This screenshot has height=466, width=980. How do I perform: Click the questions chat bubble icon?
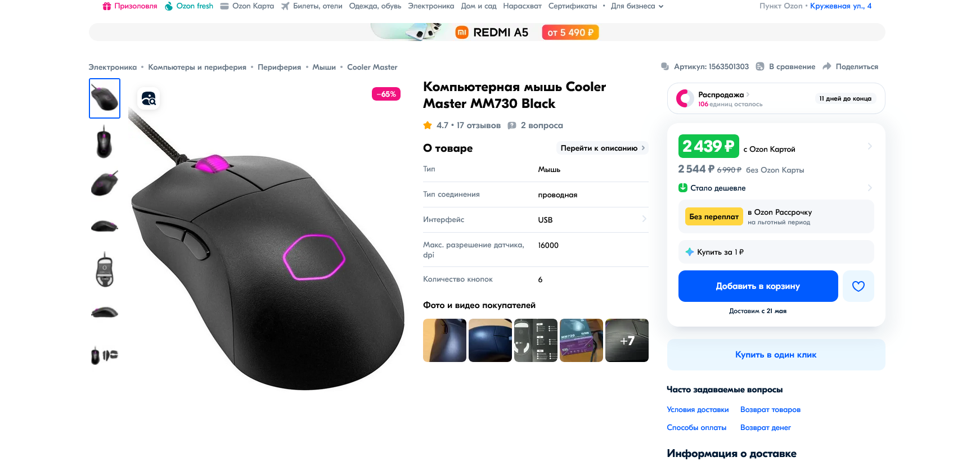click(512, 125)
